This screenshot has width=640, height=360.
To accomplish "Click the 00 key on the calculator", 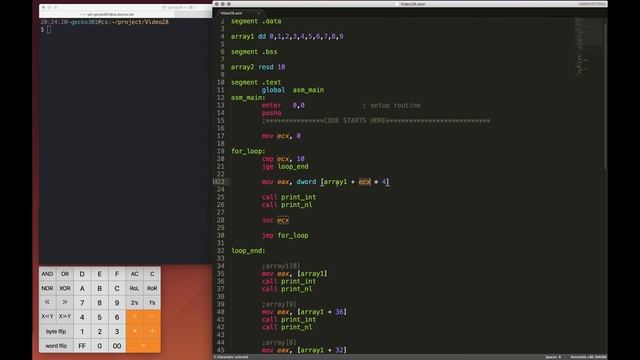I will tap(117, 346).
